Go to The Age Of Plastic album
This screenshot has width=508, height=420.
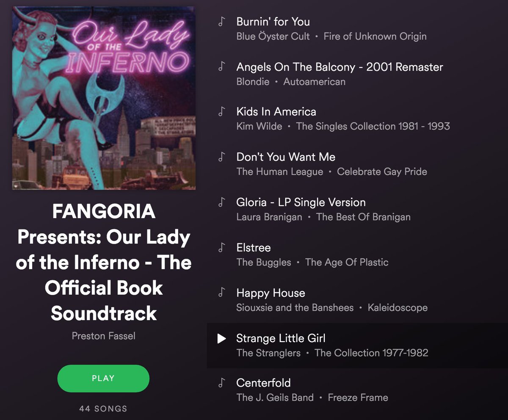347,262
